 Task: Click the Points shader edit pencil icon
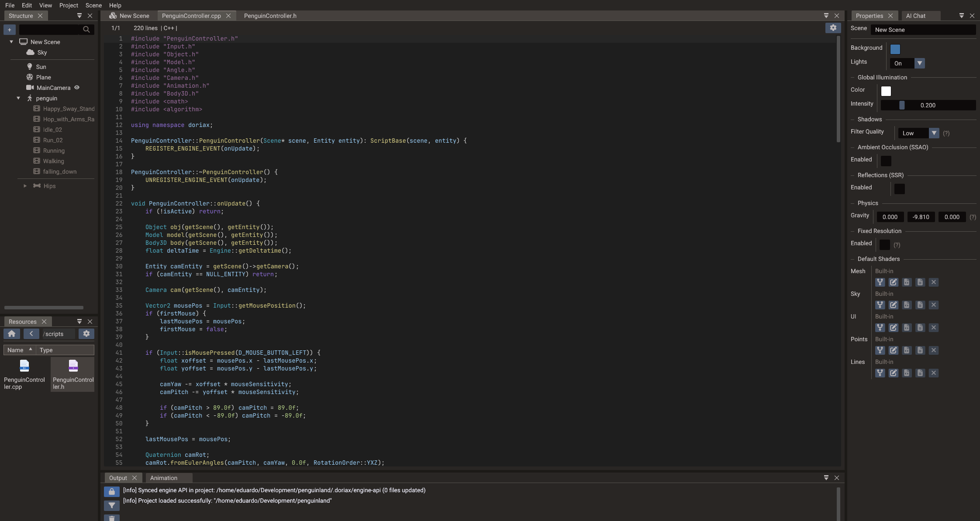[894, 350]
